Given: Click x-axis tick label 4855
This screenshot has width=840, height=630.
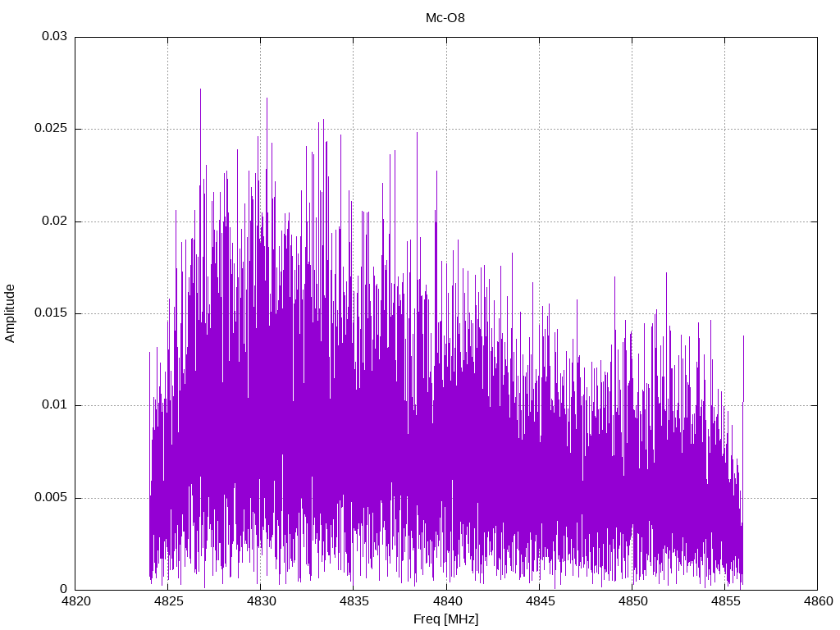Looking at the screenshot, I should (x=725, y=601).
